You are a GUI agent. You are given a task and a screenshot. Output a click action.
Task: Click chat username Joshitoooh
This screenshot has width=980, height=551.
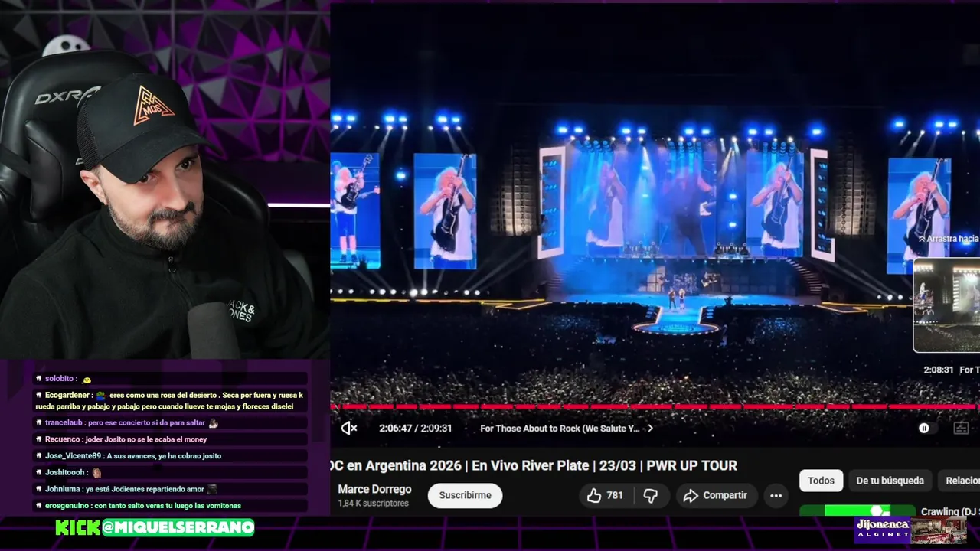[65, 472]
